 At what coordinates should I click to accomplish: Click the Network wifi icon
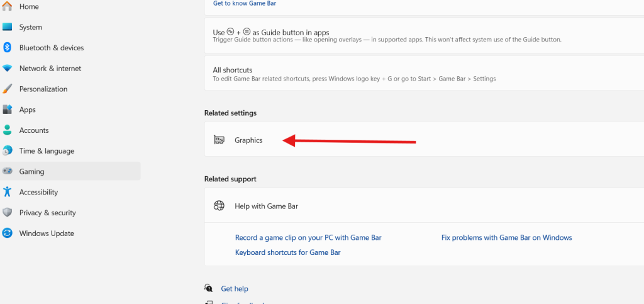pos(8,69)
